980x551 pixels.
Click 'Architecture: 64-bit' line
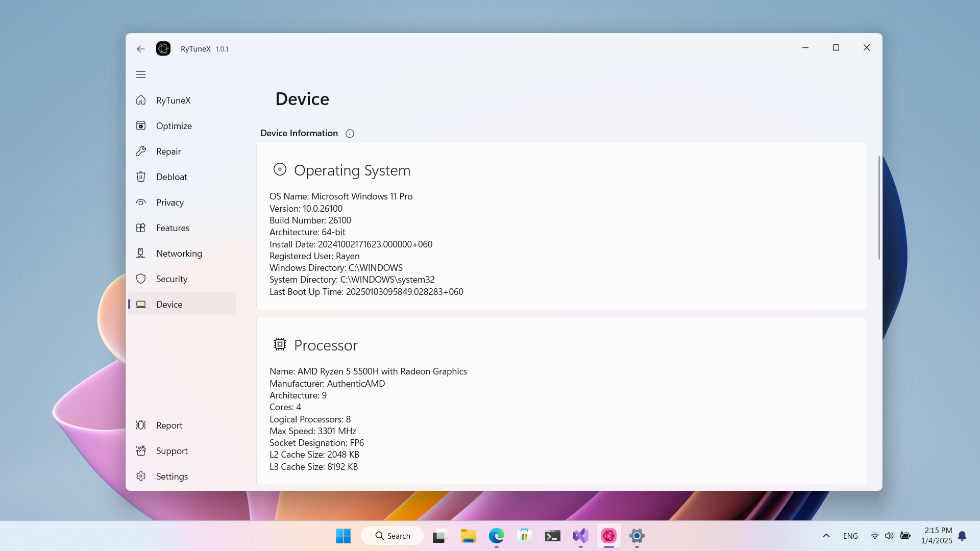pyautogui.click(x=307, y=232)
